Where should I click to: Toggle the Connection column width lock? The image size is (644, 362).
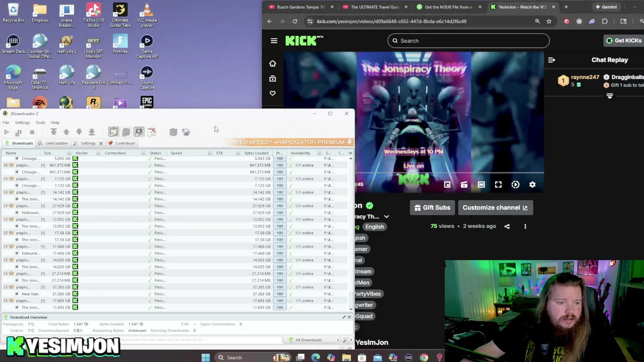tap(142, 153)
